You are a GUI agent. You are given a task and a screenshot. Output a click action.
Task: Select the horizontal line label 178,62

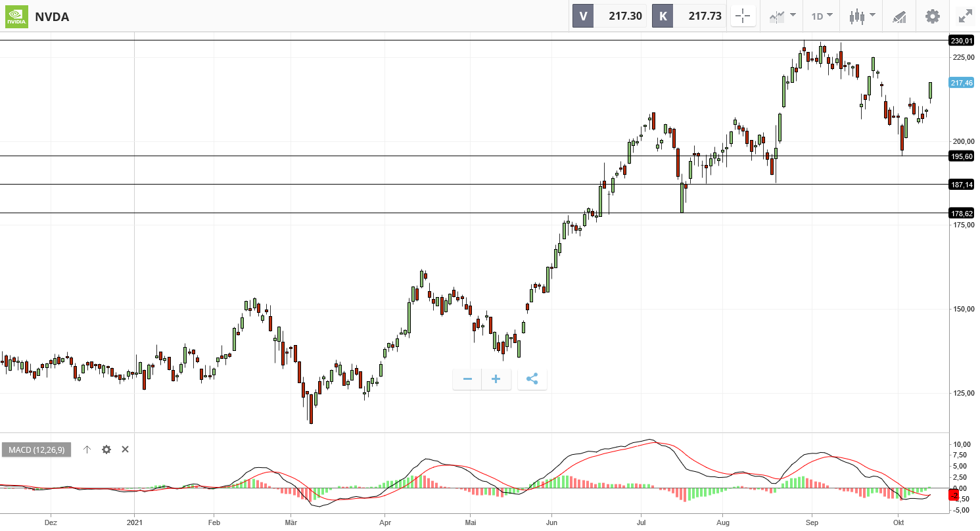(x=962, y=213)
